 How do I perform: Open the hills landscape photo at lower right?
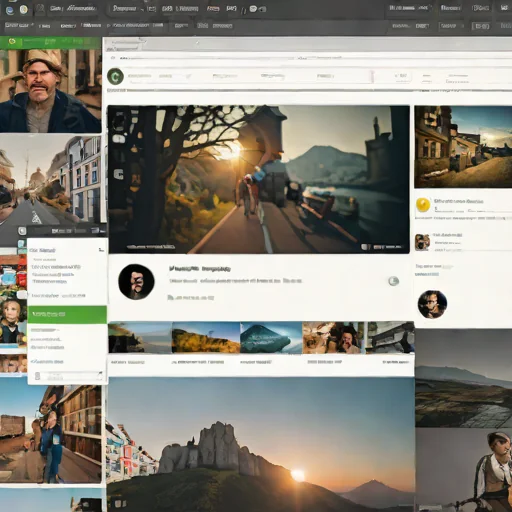(463, 378)
